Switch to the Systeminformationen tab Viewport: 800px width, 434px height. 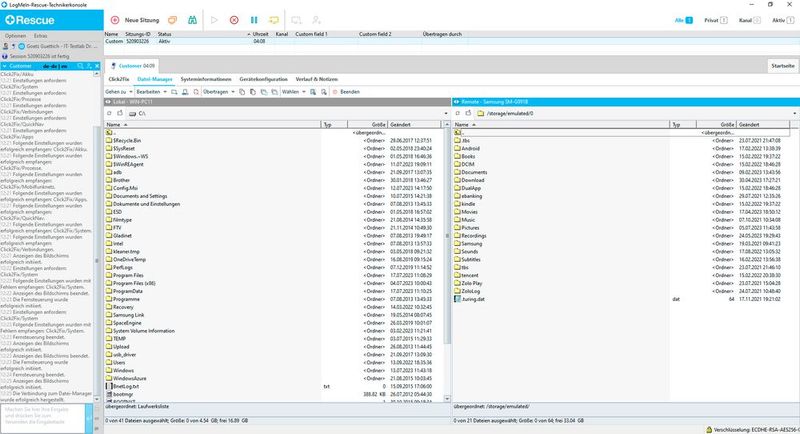(x=206, y=78)
